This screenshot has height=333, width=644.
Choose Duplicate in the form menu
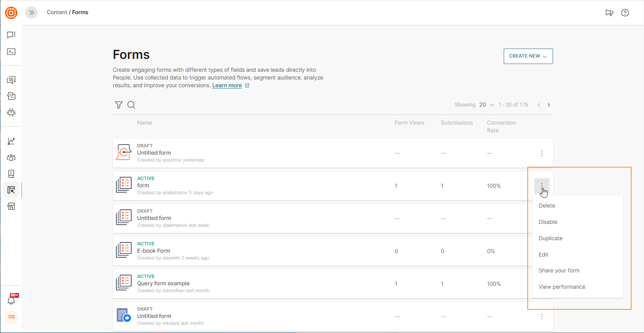550,238
